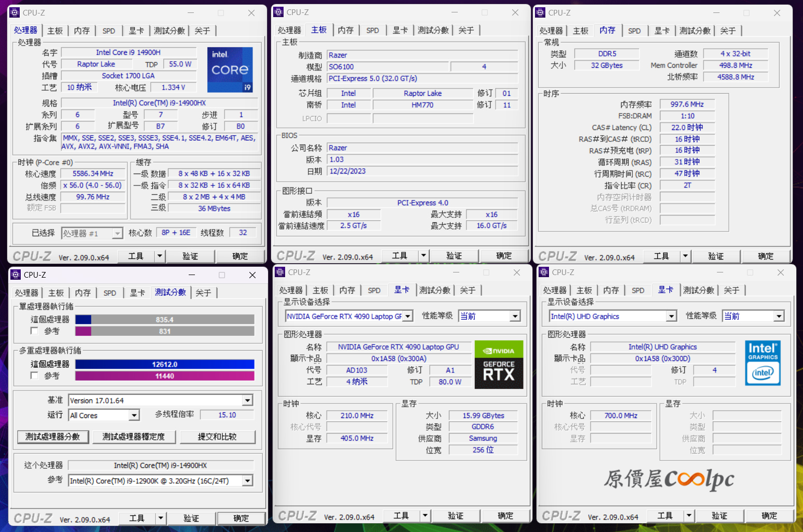Click CAS# Latency 22.0 时钟 value
This screenshot has height=532, width=803.
[x=687, y=127]
